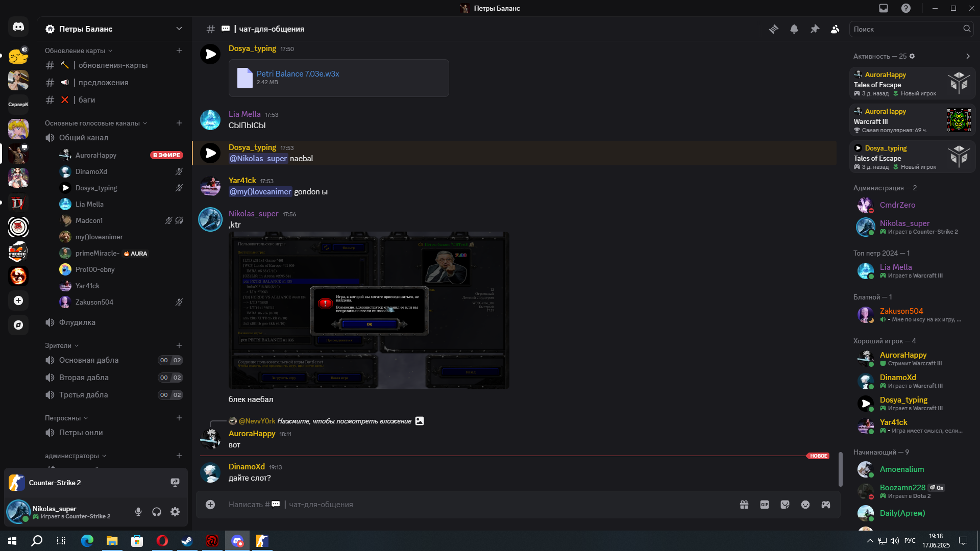Image resolution: width=980 pixels, height=551 pixels.
Task: Create channel in администраторы category
Action: 179,456
